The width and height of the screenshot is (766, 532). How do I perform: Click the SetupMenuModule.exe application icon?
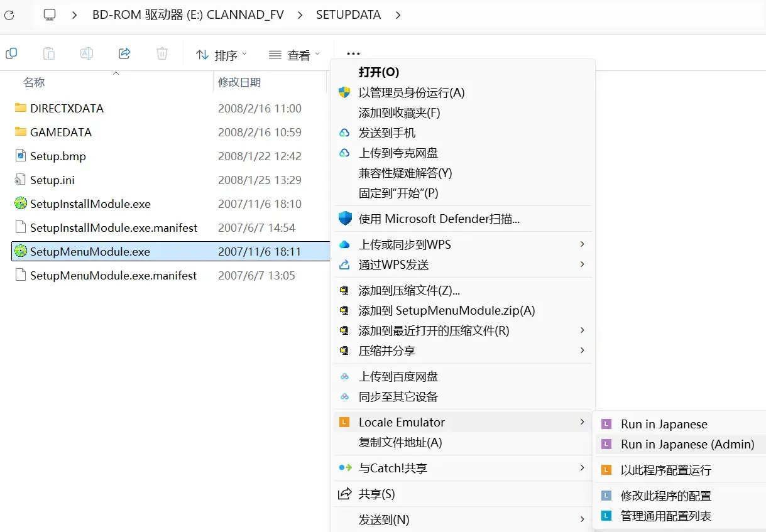click(21, 251)
